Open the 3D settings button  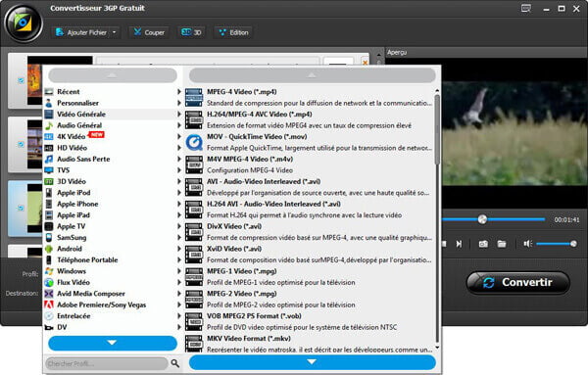[x=191, y=32]
